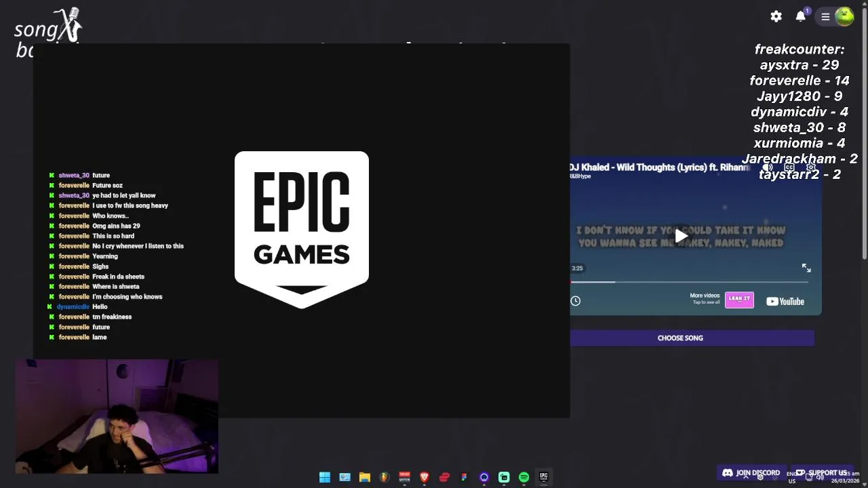This screenshot has height=488, width=868.
Task: Open the Brave browser taskbar icon
Action: click(x=425, y=477)
